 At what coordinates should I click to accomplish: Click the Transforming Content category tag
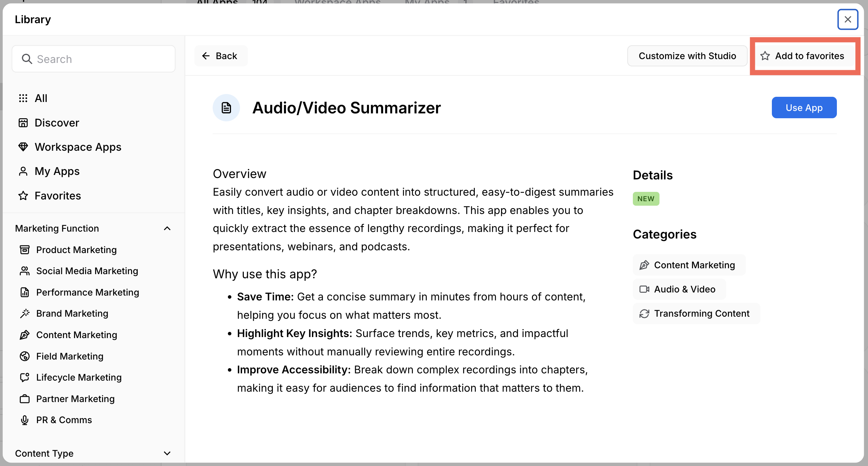pos(696,314)
